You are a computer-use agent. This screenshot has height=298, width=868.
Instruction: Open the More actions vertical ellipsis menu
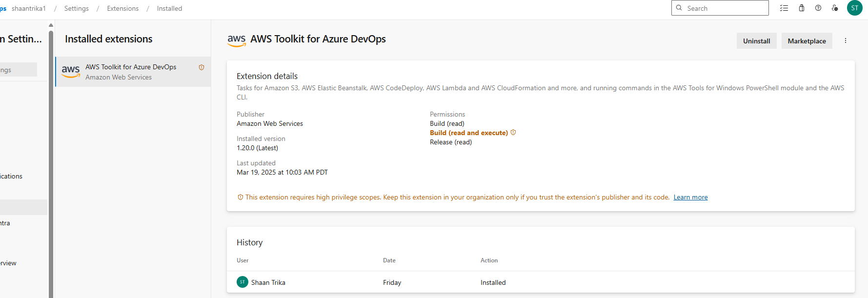[846, 40]
